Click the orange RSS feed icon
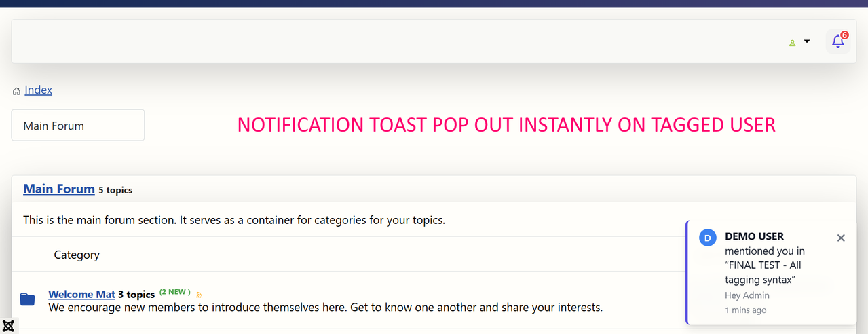 [199, 295]
